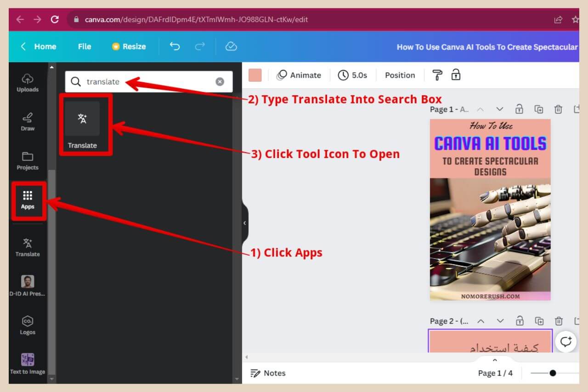This screenshot has height=392, width=588.
Task: Click the Page 1 / 4 indicator
Action: click(x=495, y=373)
